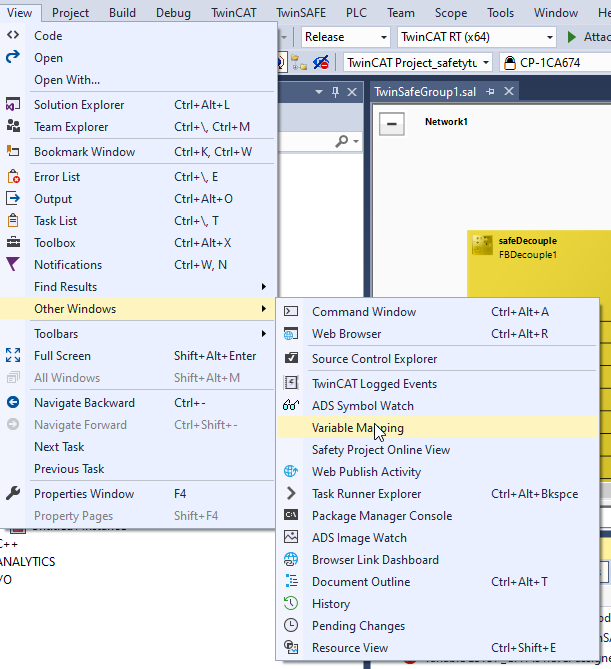Select Safety Project Online View
The height and width of the screenshot is (669, 611).
point(438,450)
